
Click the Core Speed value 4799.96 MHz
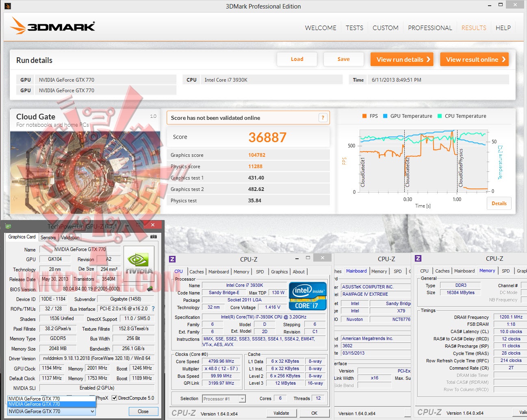click(221, 361)
